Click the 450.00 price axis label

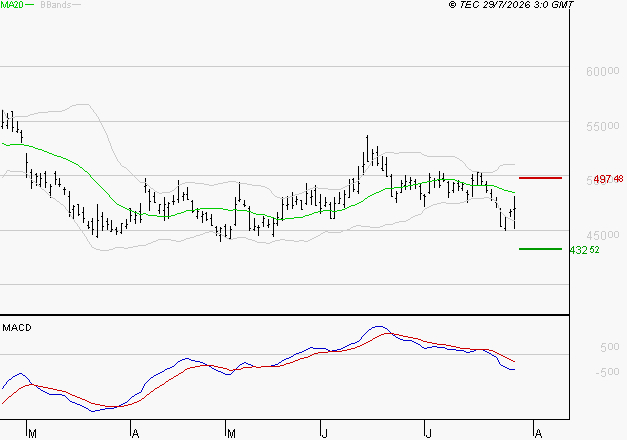pos(603,235)
